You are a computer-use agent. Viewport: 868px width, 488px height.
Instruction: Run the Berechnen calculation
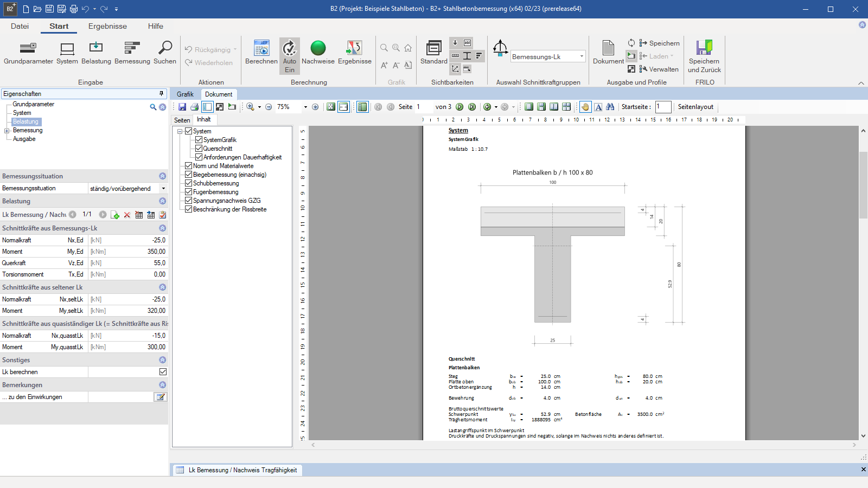[261, 53]
